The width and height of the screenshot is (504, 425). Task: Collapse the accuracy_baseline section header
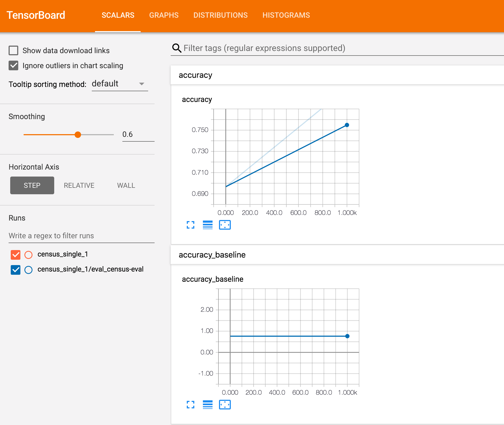pyautogui.click(x=337, y=255)
